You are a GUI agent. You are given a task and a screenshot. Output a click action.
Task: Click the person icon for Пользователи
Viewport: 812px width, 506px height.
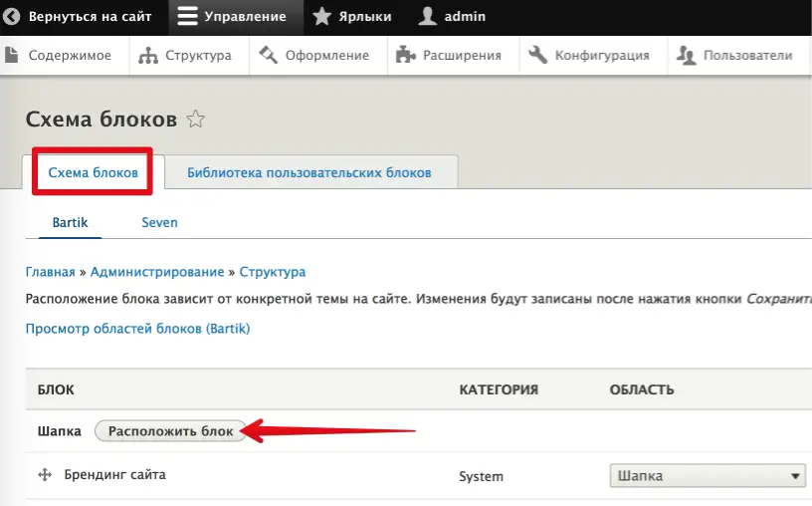click(686, 56)
